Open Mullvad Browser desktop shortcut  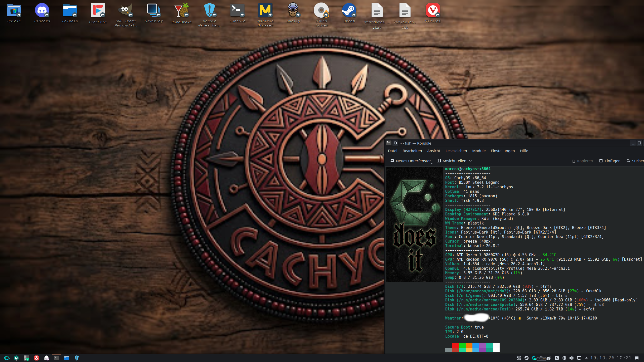tap(265, 15)
